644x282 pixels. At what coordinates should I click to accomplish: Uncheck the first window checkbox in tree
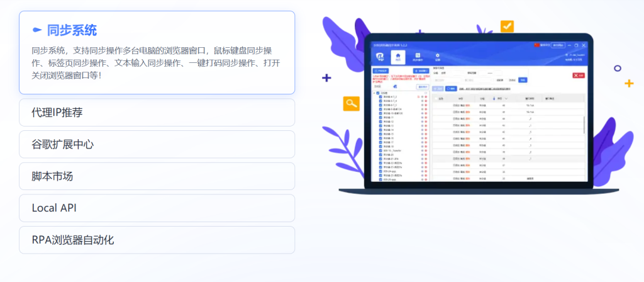pyautogui.click(x=380, y=97)
